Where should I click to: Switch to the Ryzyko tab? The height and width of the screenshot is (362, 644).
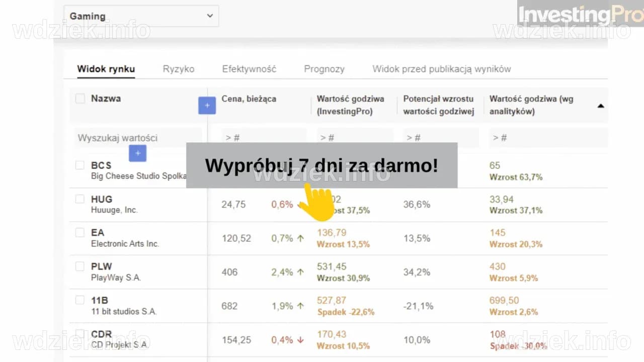point(179,69)
